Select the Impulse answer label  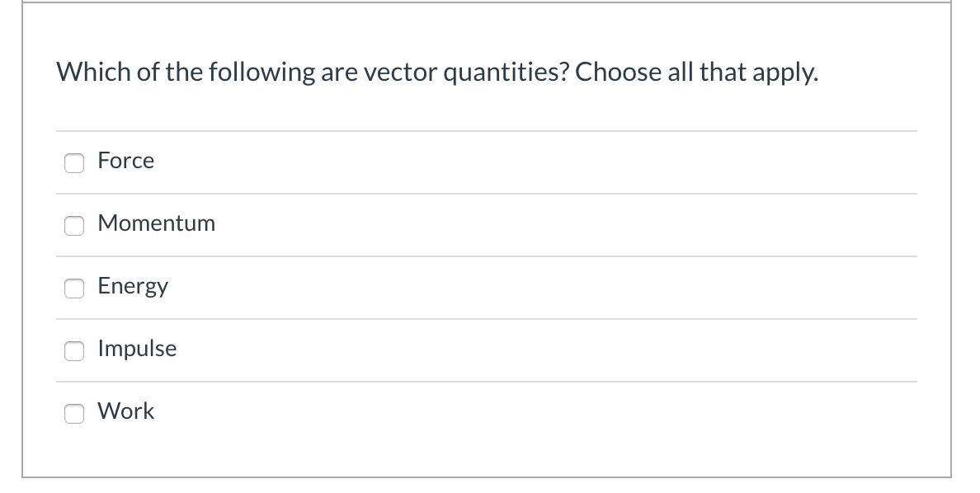(x=137, y=349)
